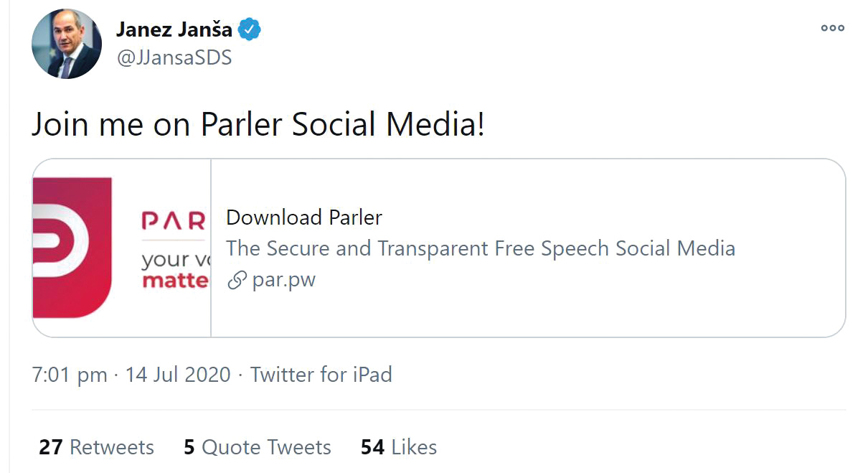Open the par.pw domain link
Screen dimensions: 868x473
(x=284, y=280)
